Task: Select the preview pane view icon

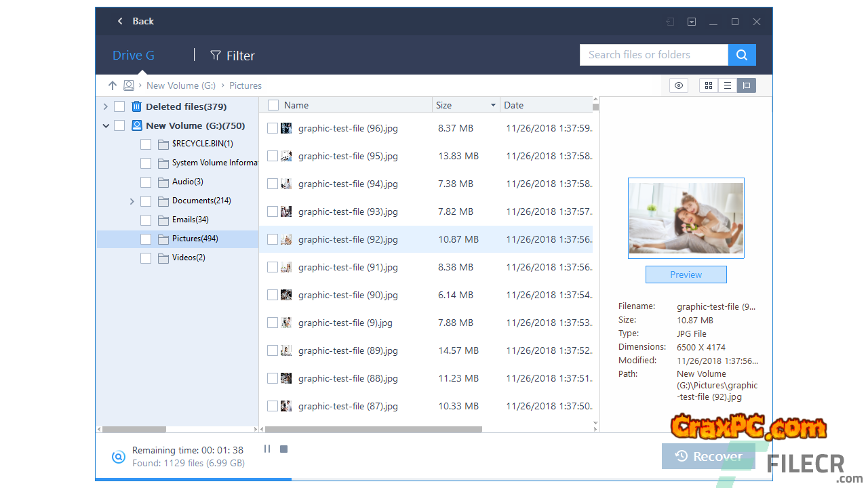Action: pos(747,85)
